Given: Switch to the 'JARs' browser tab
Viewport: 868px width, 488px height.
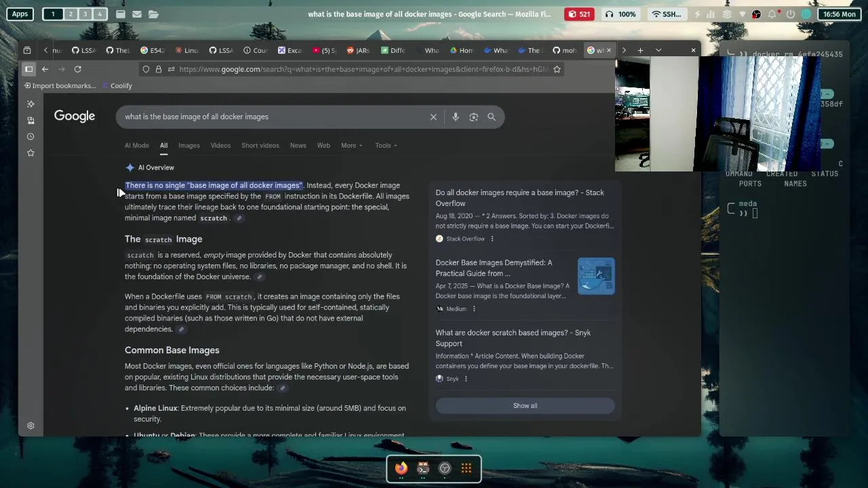Looking at the screenshot, I should pos(359,50).
